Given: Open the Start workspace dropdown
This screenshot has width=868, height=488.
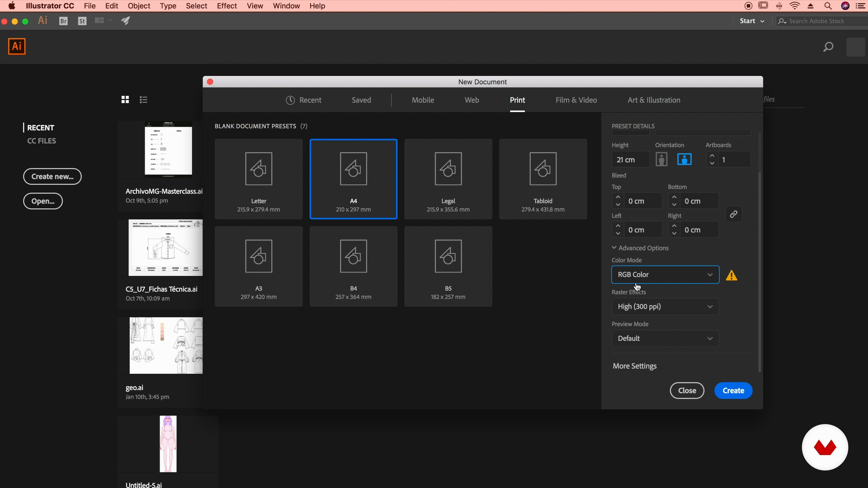Looking at the screenshot, I should pos(752,21).
